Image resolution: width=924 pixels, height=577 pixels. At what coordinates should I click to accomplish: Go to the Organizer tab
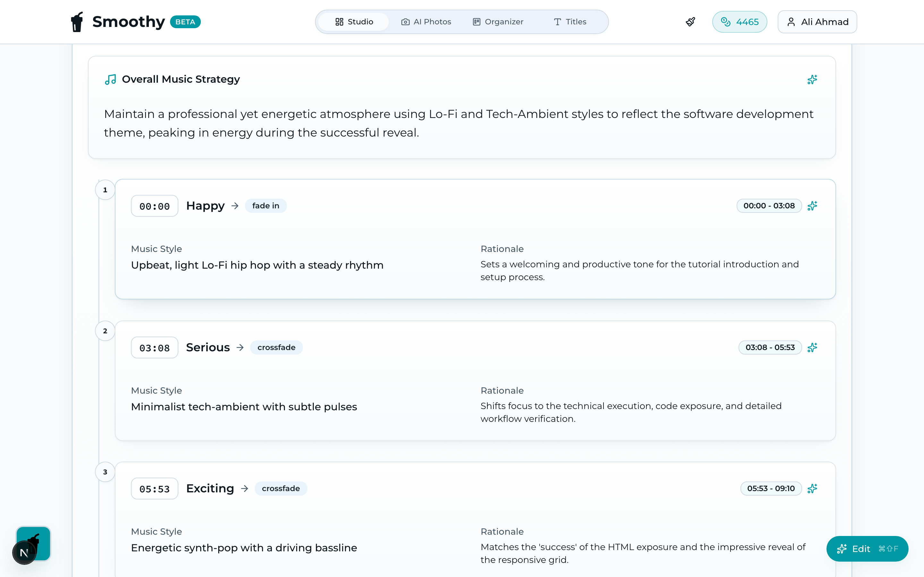[498, 22]
